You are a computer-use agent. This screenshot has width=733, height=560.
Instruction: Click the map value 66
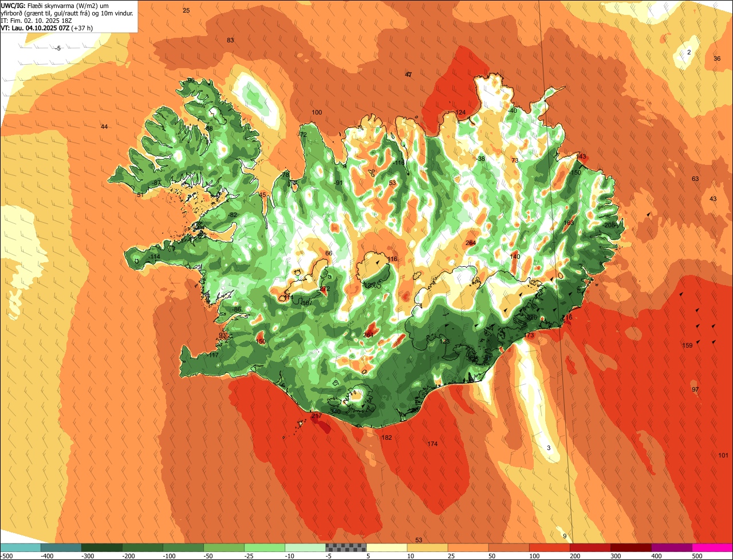tap(329, 253)
